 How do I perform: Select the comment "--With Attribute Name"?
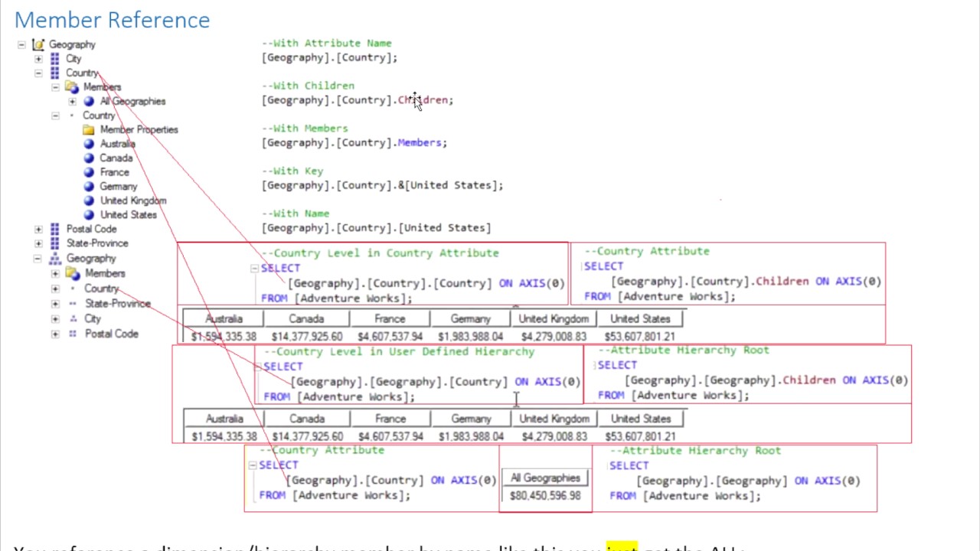pos(327,44)
